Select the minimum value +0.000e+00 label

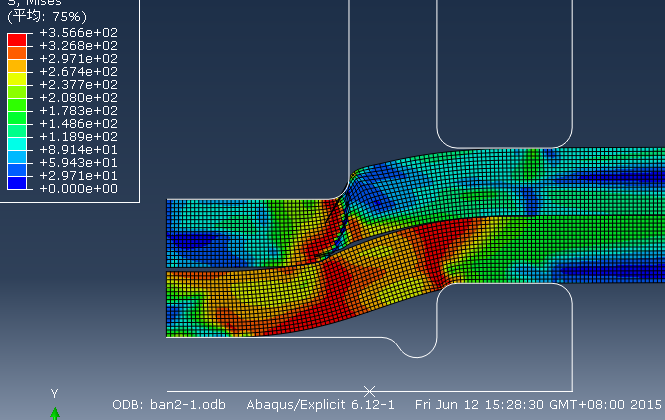point(78,189)
